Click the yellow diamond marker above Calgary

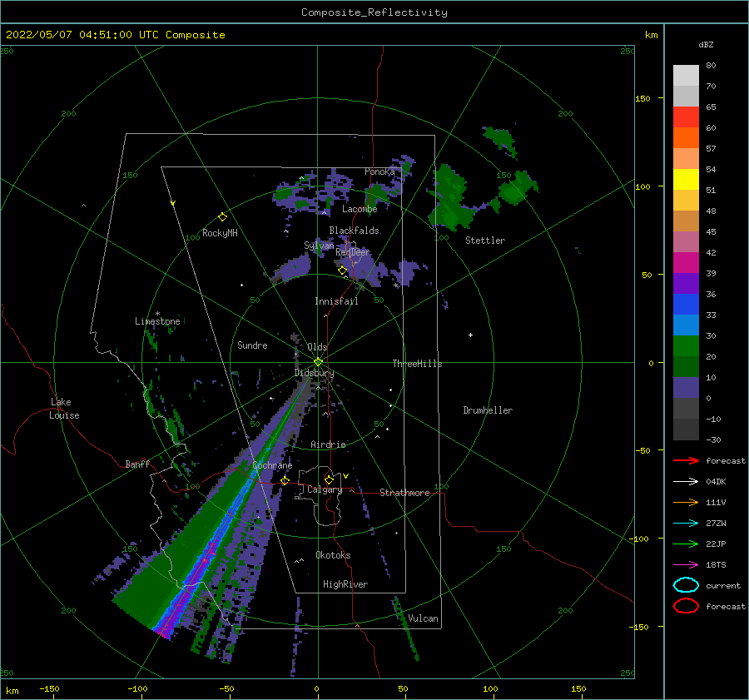pyautogui.click(x=329, y=479)
